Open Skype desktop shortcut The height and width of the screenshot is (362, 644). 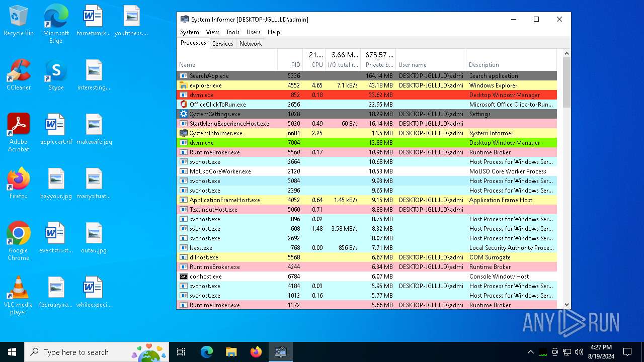point(56,75)
